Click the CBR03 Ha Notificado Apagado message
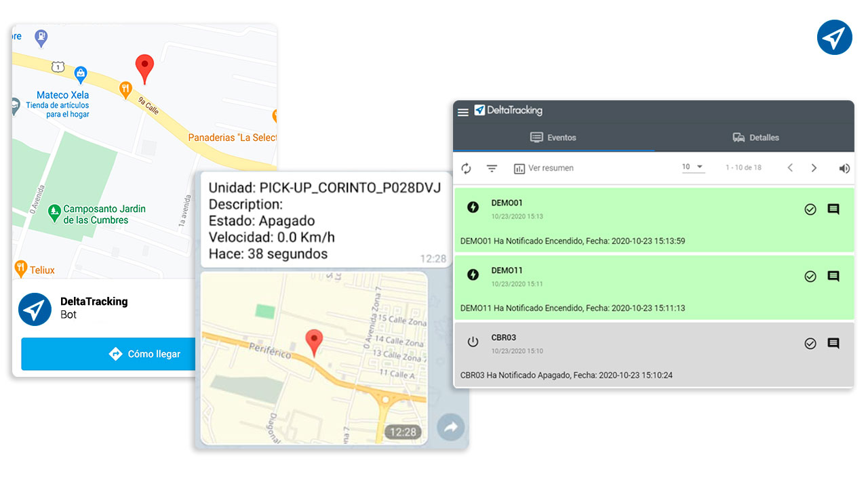Screen dimensions: 868x488 (x=566, y=375)
